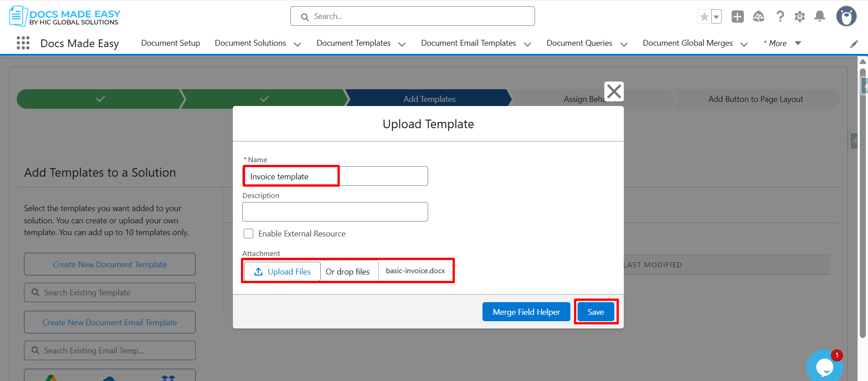Click the Merge Field Helper button
Screen dimensions: 868x381
coord(526,312)
